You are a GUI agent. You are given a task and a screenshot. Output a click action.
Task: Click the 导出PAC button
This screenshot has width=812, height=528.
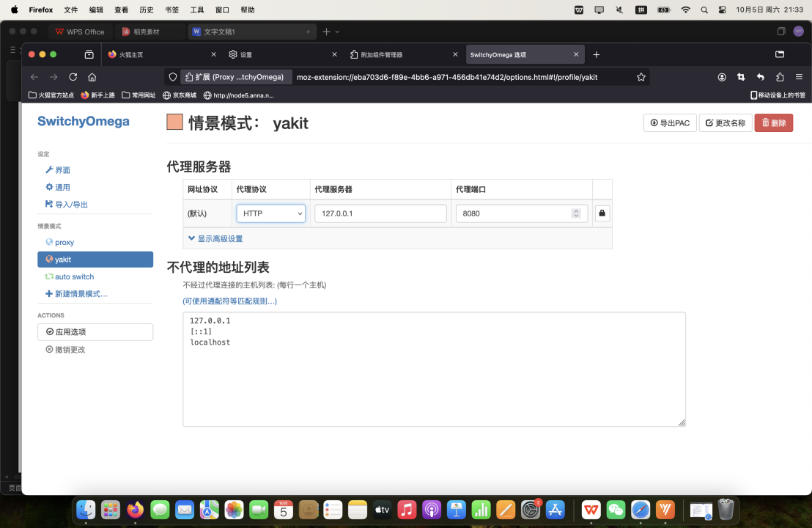[x=670, y=123]
